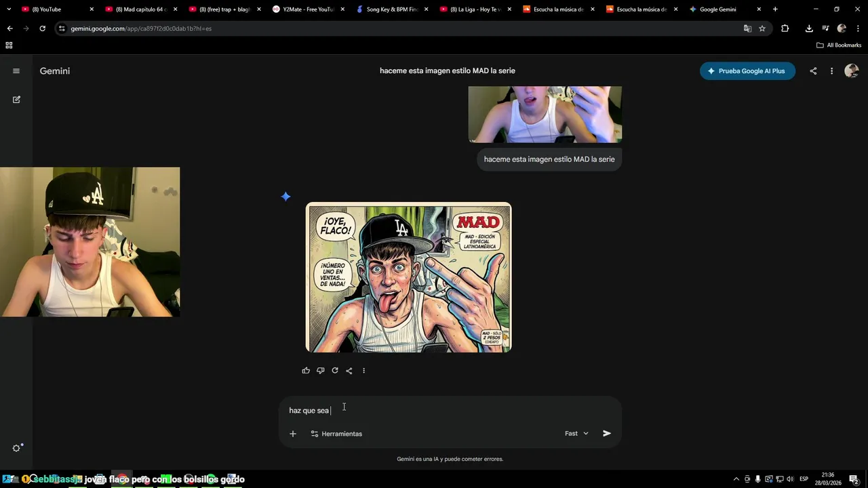The width and height of the screenshot is (868, 488).
Task: Go back to the previous page
Action: pos(9,28)
